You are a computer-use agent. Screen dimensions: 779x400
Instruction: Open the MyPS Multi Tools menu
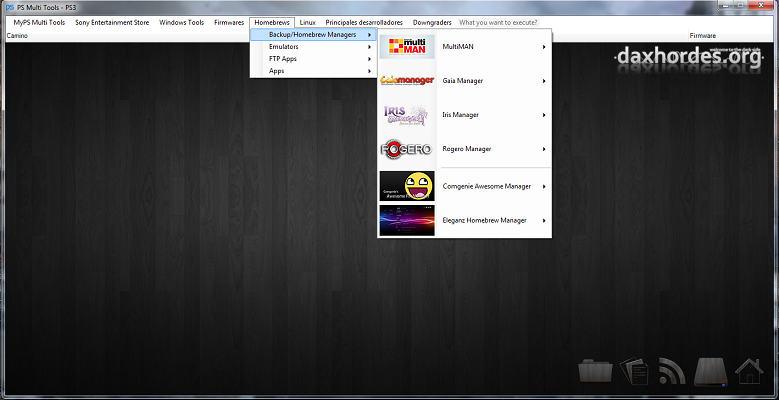39,22
